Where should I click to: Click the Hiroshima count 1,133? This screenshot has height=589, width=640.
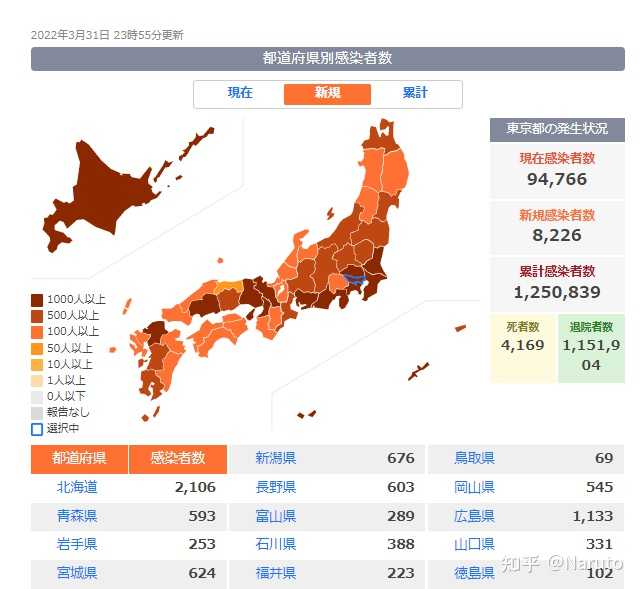(593, 516)
